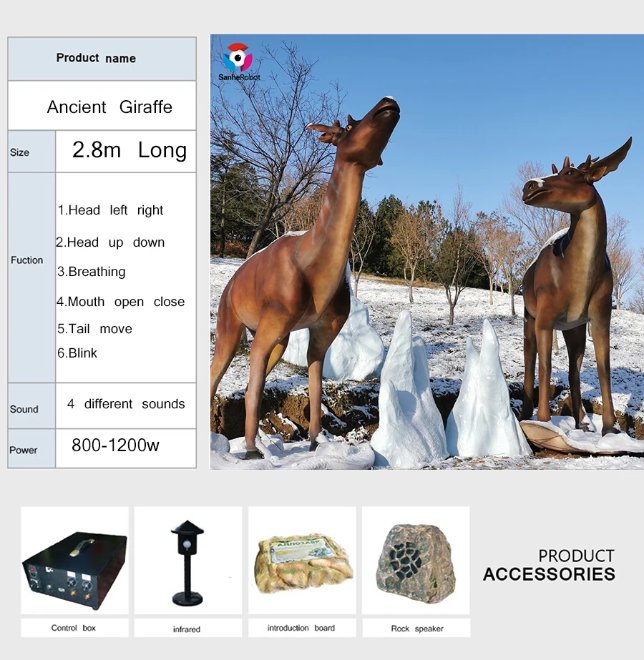Click the introduction board caption label

[301, 628]
